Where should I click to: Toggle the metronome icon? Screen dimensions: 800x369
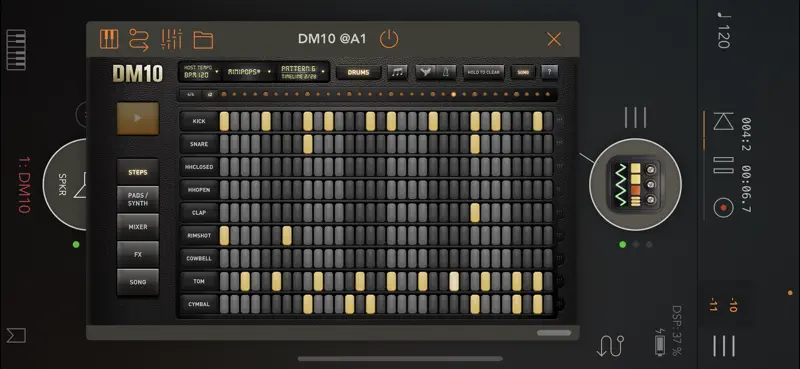446,72
